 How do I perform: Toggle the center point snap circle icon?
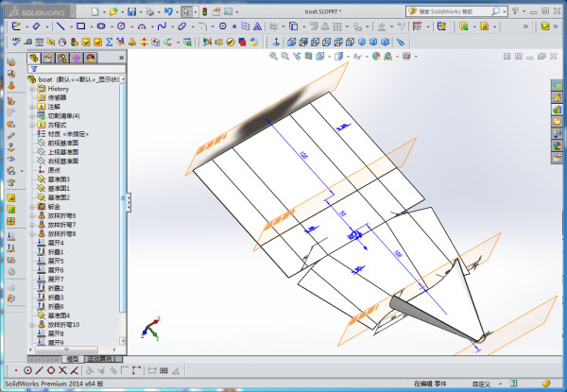click(x=27, y=370)
